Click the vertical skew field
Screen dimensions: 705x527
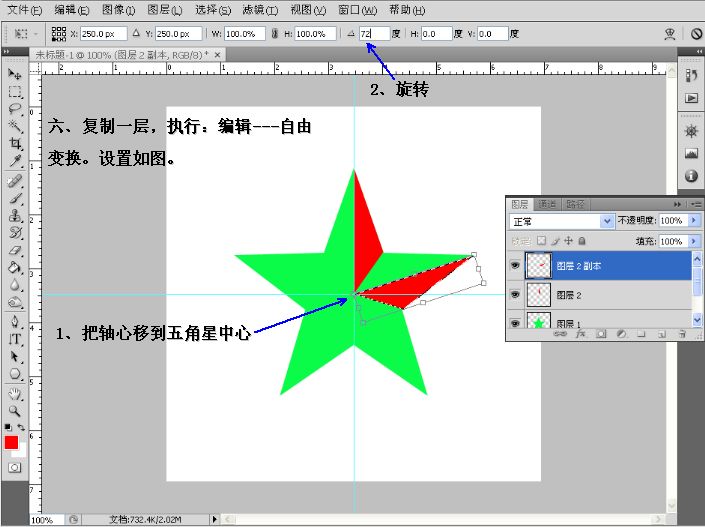coord(493,34)
